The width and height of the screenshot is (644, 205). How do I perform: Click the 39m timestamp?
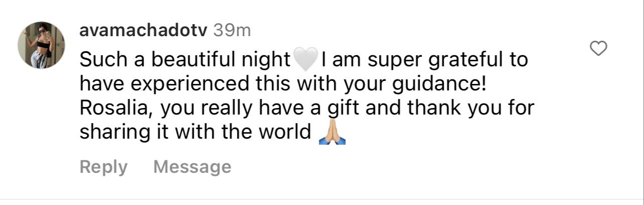pyautogui.click(x=231, y=31)
